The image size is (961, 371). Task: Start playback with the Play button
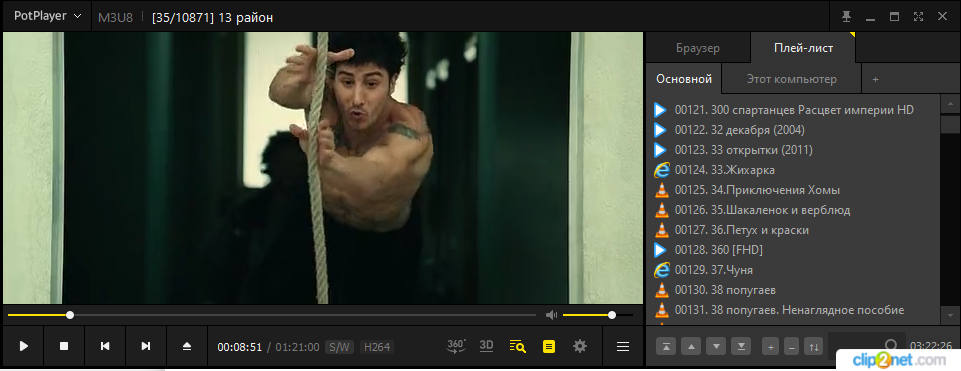click(x=23, y=346)
